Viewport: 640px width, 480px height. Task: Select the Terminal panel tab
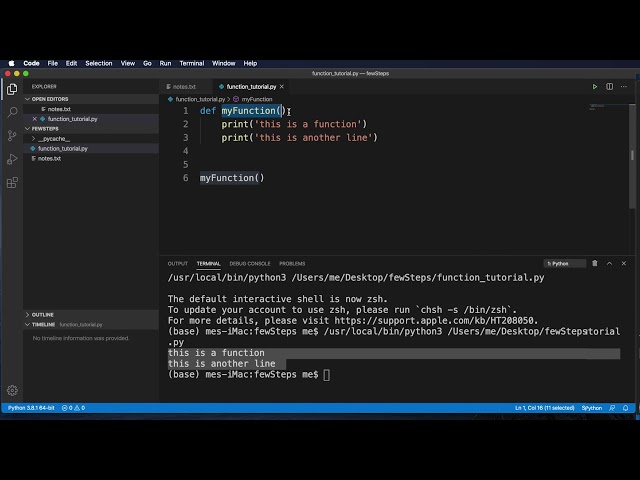click(x=209, y=264)
